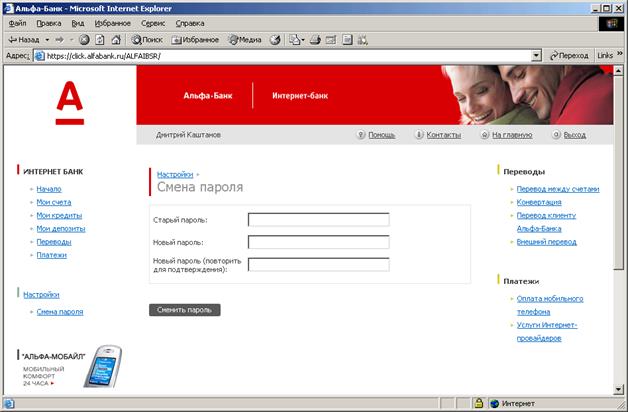This screenshot has width=628, height=412.
Task: Open the Файл menu
Action: pos(17,23)
